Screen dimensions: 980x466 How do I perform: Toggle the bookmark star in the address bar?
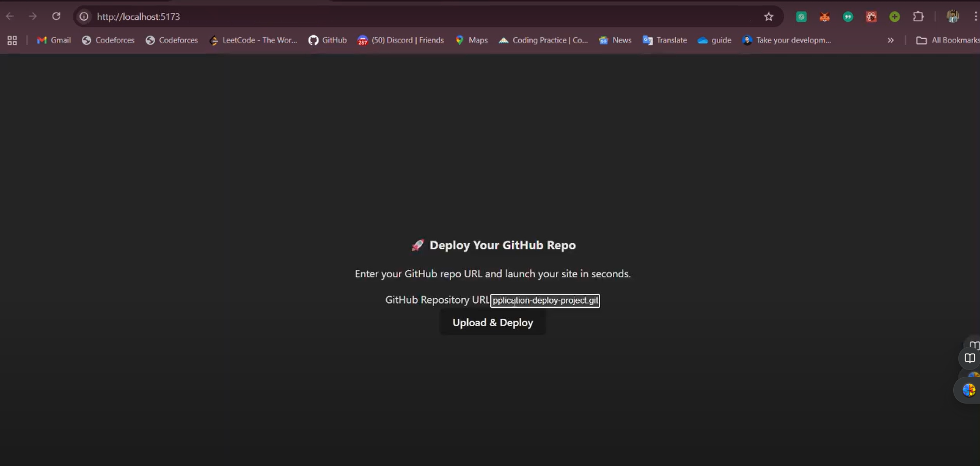coord(769,16)
